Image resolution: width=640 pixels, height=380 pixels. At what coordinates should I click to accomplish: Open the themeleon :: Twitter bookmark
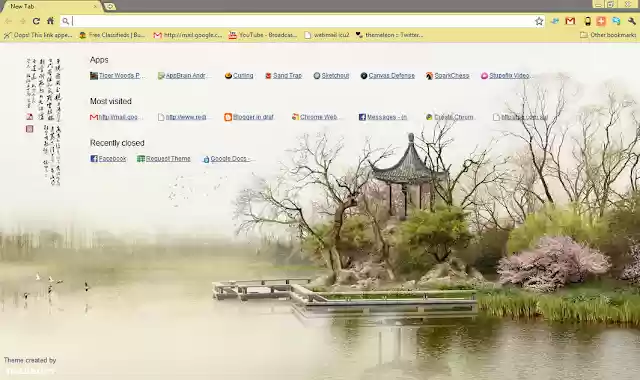point(389,35)
